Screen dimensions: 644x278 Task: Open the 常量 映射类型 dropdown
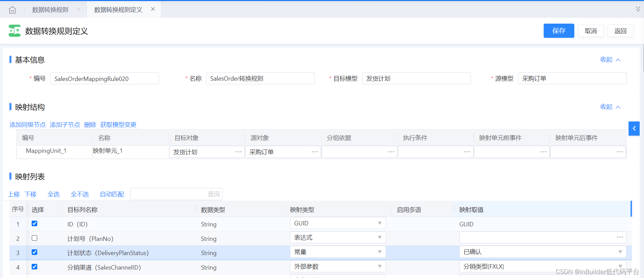338,252
